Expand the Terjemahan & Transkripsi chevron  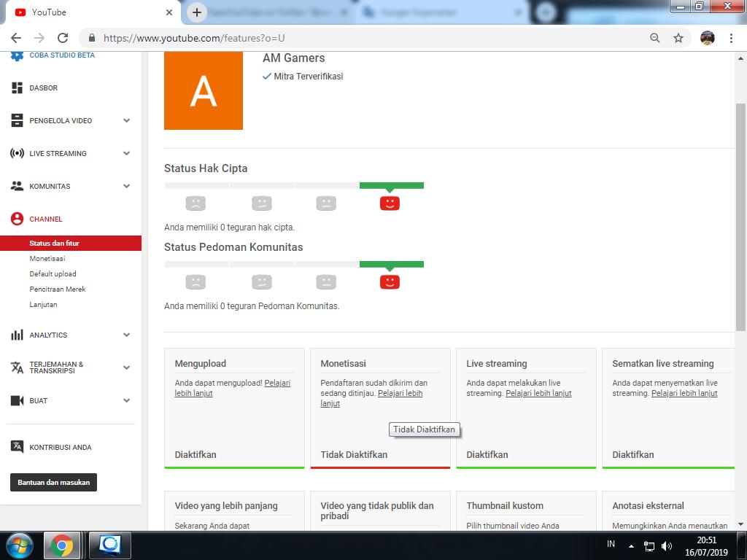126,367
